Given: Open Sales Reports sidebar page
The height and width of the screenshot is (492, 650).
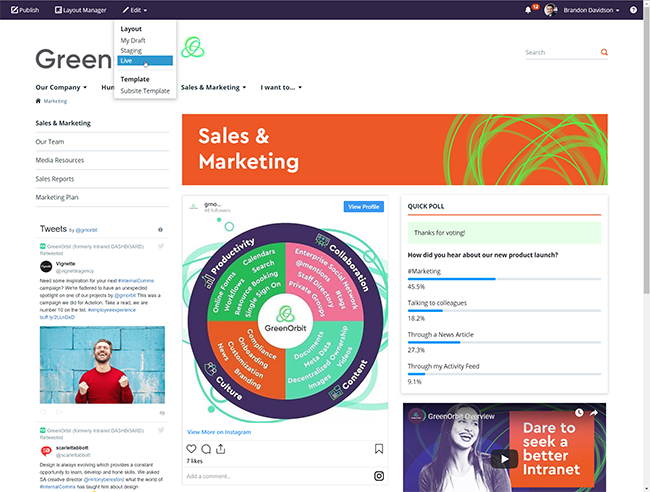Looking at the screenshot, I should pyautogui.click(x=55, y=179).
